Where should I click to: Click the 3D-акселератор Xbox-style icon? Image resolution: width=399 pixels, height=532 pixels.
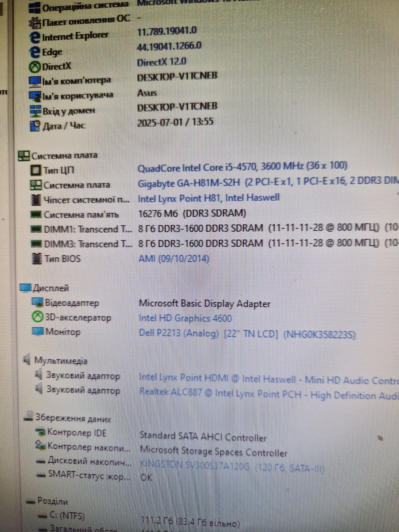pos(38,317)
